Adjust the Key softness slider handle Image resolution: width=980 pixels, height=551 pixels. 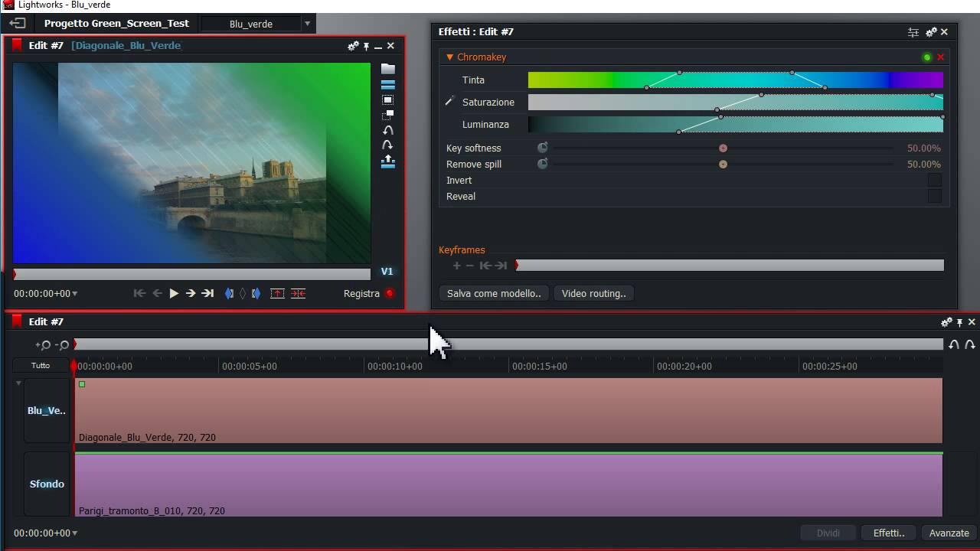(723, 148)
